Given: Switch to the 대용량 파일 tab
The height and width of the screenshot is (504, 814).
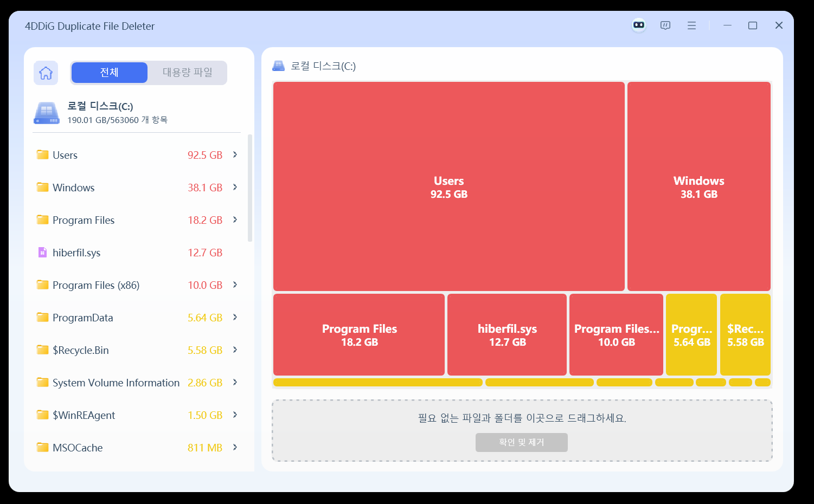Looking at the screenshot, I should point(187,73).
